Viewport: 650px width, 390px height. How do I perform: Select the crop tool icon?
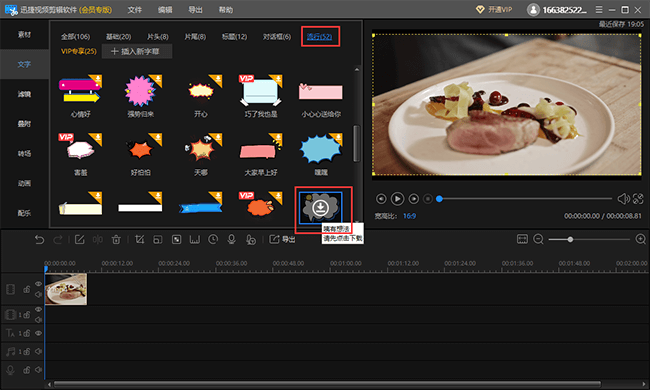[x=140, y=240]
